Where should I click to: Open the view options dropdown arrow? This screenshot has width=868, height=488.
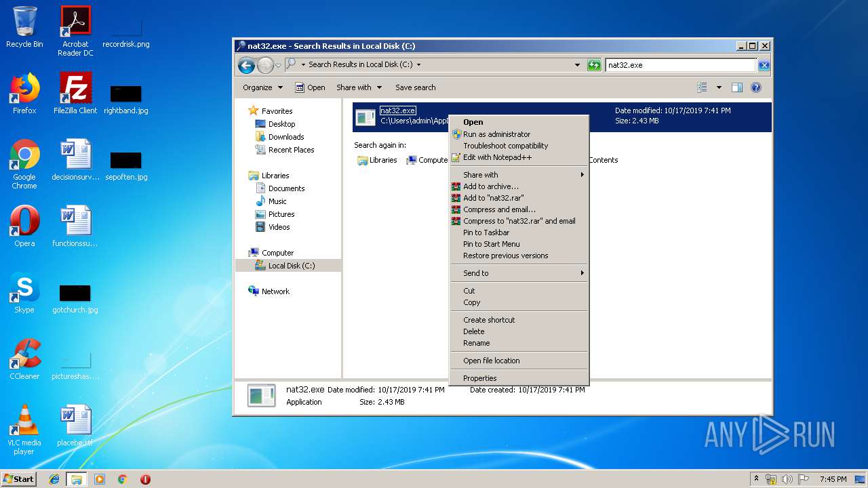coord(719,87)
